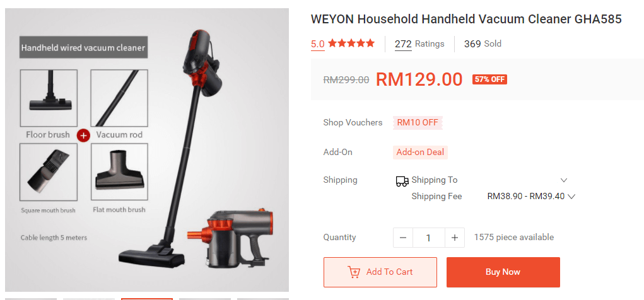Click the five-star rating icons

(351, 43)
